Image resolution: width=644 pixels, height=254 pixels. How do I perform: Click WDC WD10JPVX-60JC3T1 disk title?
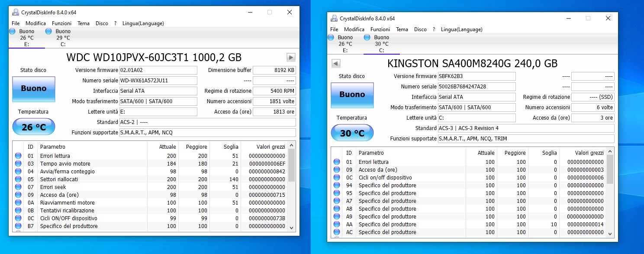154,57
